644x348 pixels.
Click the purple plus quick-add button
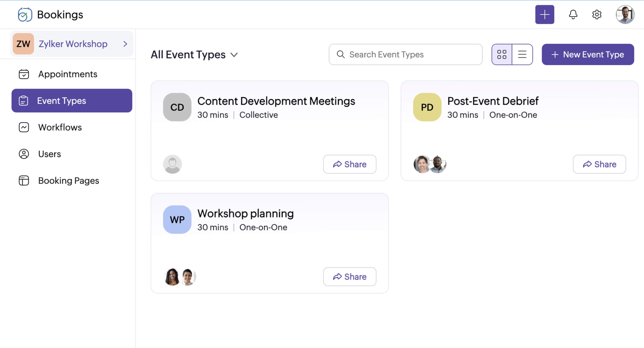[x=545, y=15]
